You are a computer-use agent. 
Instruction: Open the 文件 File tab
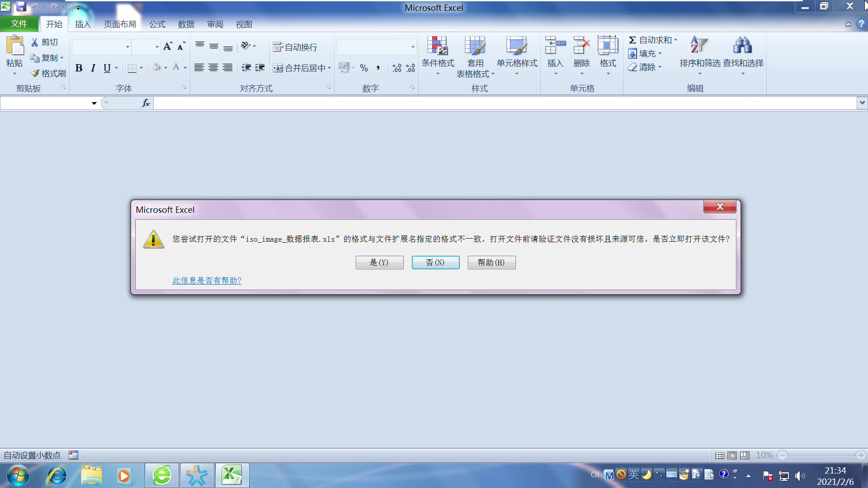19,24
